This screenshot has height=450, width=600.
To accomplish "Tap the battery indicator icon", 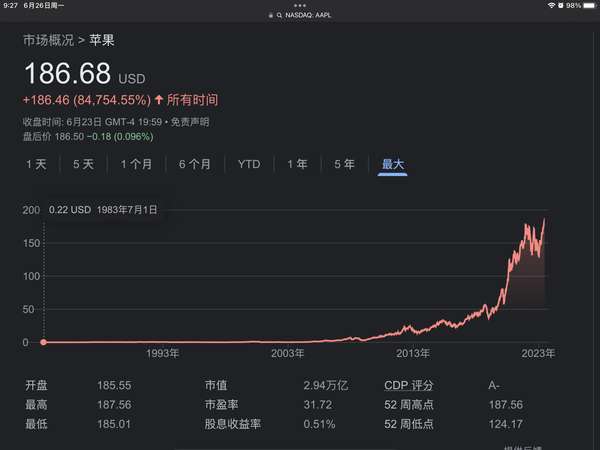I will pos(589,5).
